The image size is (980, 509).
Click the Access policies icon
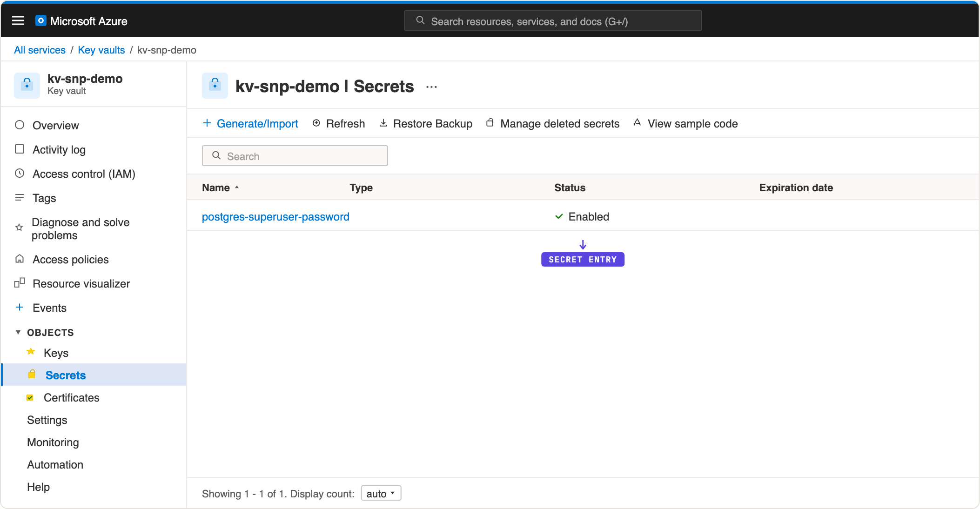click(20, 259)
